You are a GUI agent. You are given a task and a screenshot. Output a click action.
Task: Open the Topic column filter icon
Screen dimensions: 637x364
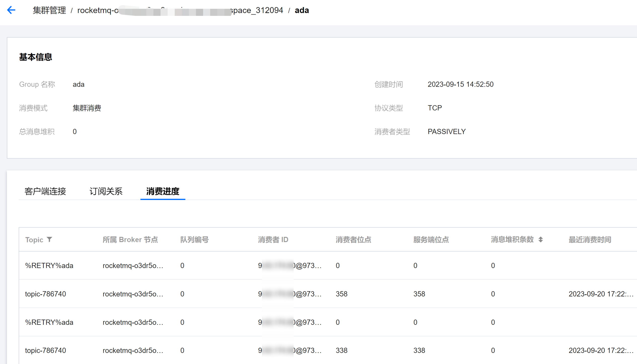(x=50, y=239)
